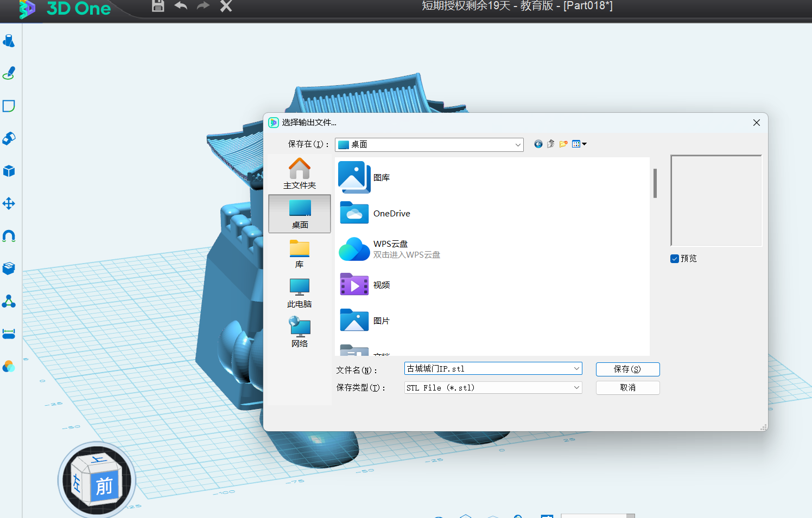Create a new folder in save dialog
The height and width of the screenshot is (518, 812).
tap(563, 144)
